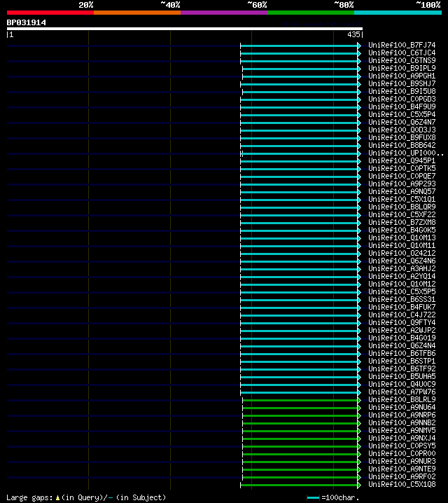448x503 pixels.
Task: Click the UniRef100_B7ZXM8 text
Action: click(x=402, y=222)
